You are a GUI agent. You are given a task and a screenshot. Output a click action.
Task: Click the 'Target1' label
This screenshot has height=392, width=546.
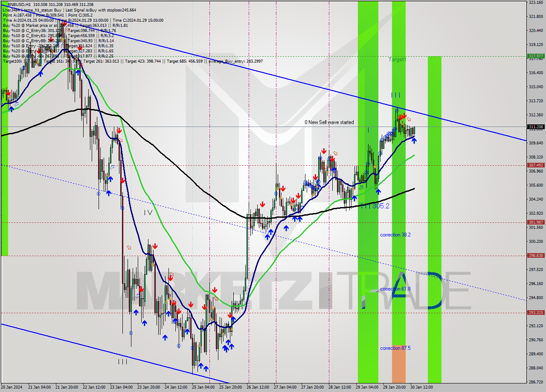tap(397, 60)
